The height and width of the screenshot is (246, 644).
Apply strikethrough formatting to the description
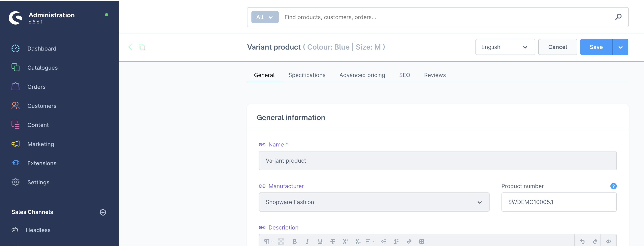pos(333,241)
